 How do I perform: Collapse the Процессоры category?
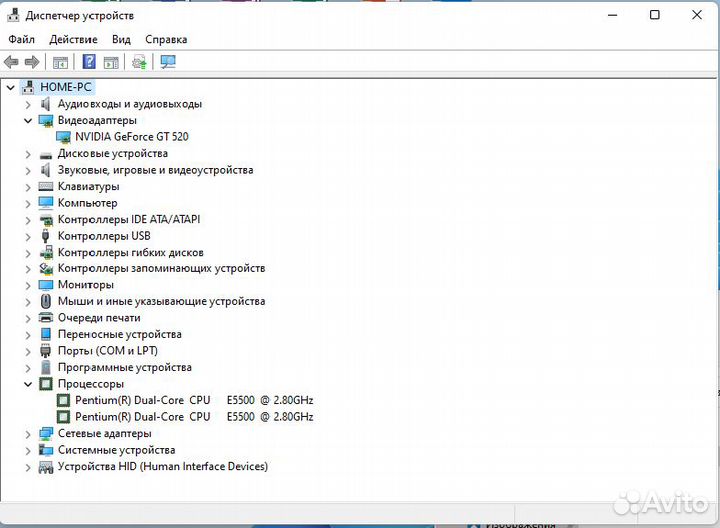click(x=28, y=384)
